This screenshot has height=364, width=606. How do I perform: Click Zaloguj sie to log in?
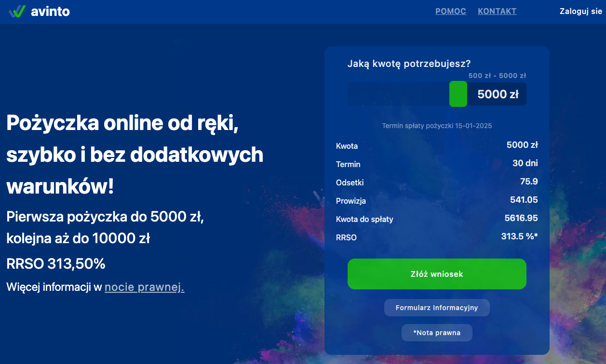(x=581, y=11)
